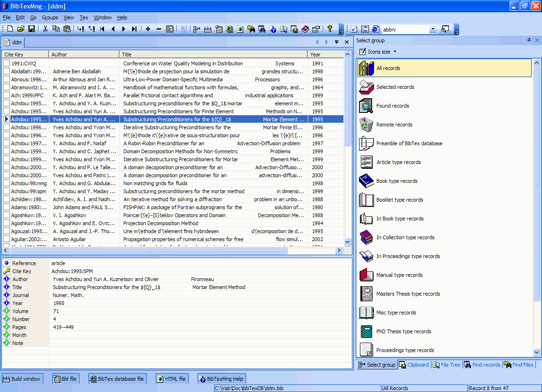Delete a record with the minus icon

(159, 29)
